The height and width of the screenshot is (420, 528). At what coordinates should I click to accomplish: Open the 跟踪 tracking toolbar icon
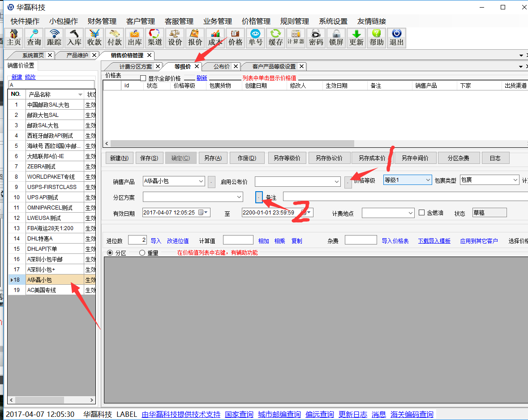tap(54, 38)
